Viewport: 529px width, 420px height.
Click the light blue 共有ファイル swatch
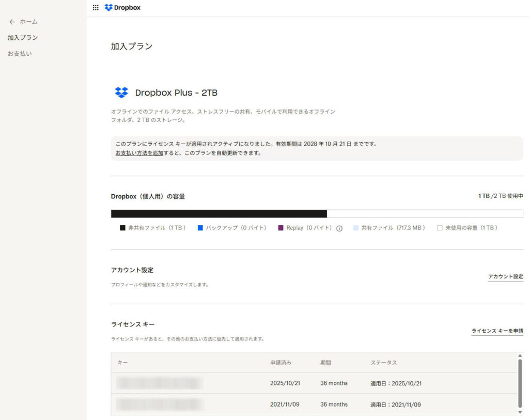pos(355,228)
